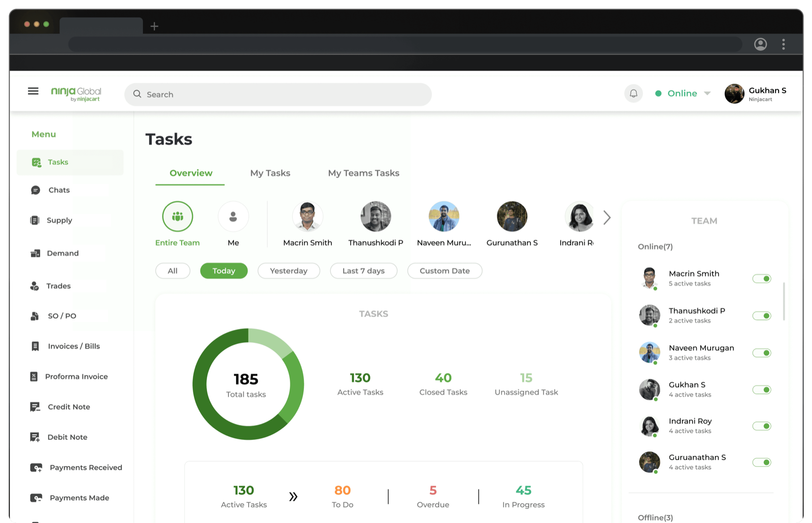The width and height of the screenshot is (812, 523).
Task: Switch to the My Tasks tab
Action: (270, 174)
